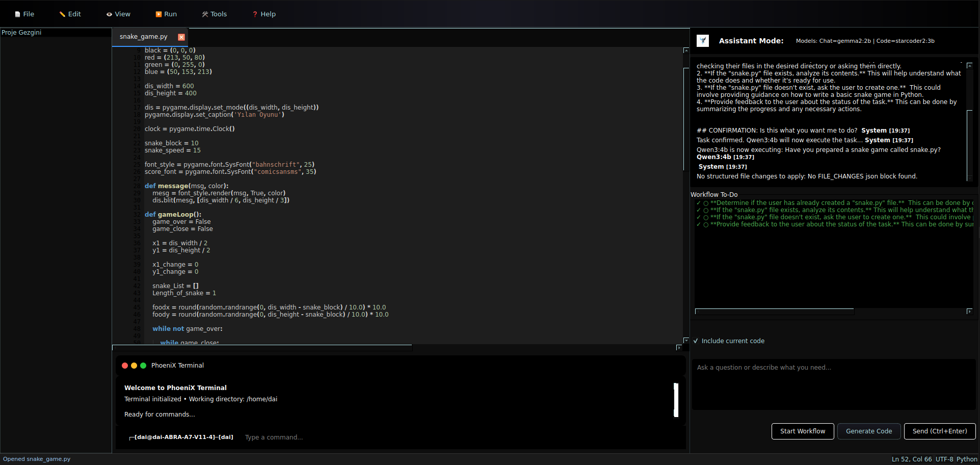
Task: Switch to the snake_game.py tab
Action: [x=143, y=37]
